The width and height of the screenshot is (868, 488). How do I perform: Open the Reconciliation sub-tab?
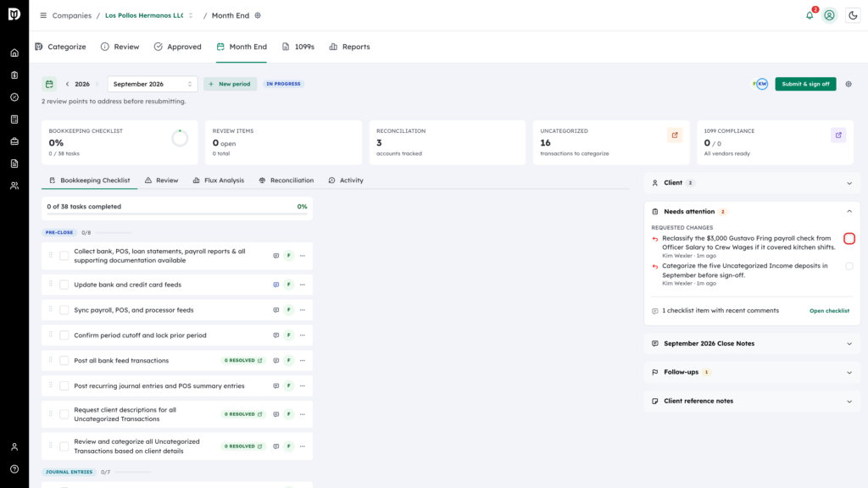click(x=287, y=180)
